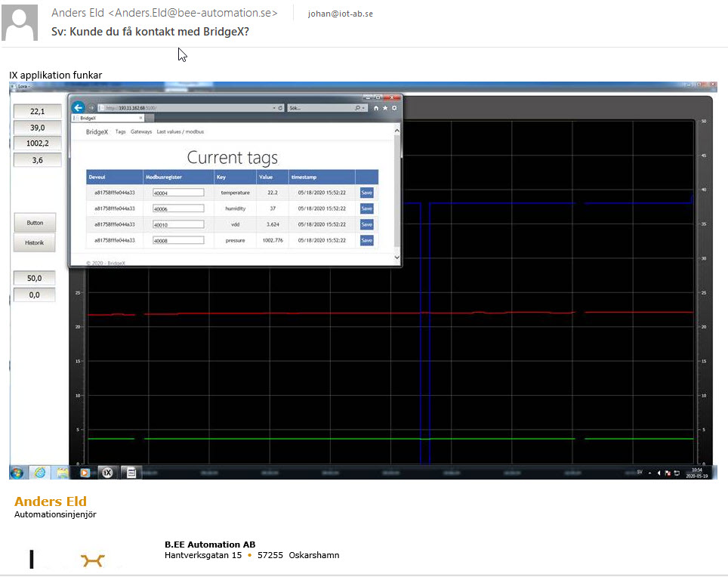
Task: Click the Modbus register field 40004
Action: (x=178, y=193)
